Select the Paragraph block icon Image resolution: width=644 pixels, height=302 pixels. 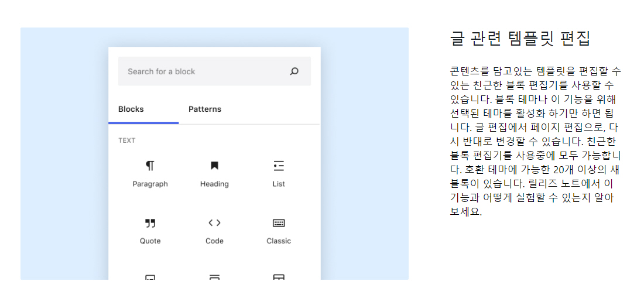tap(150, 166)
